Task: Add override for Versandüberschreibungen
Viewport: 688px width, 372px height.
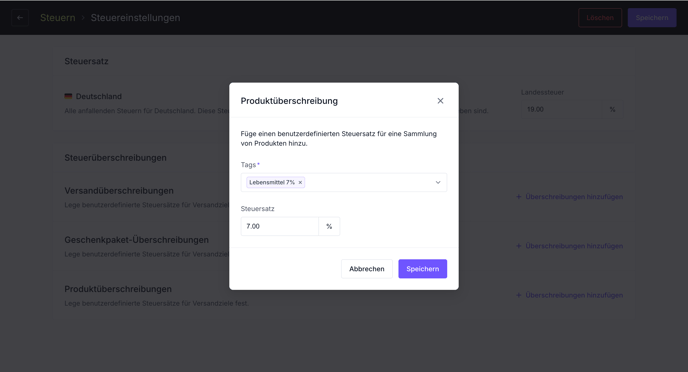Action: (570, 197)
